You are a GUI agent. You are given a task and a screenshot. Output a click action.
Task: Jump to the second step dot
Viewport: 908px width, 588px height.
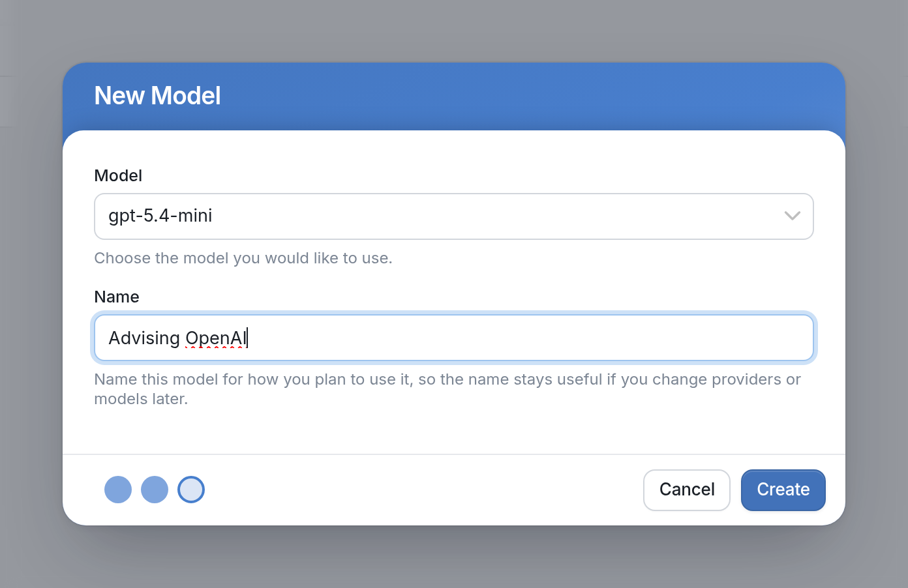pyautogui.click(x=155, y=490)
